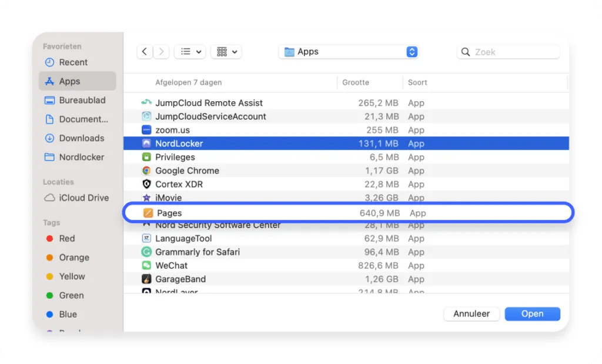602x364 pixels.
Task: Click the LanguageTool app icon
Action: pos(146,238)
